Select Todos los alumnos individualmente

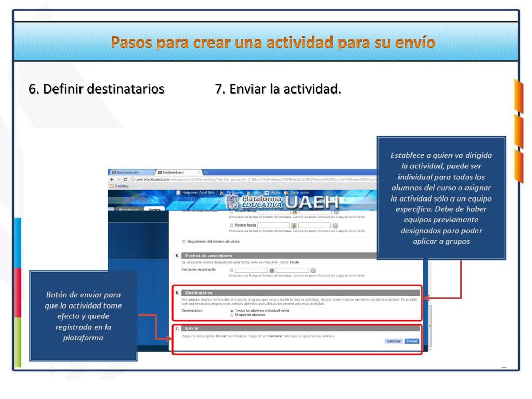point(232,311)
